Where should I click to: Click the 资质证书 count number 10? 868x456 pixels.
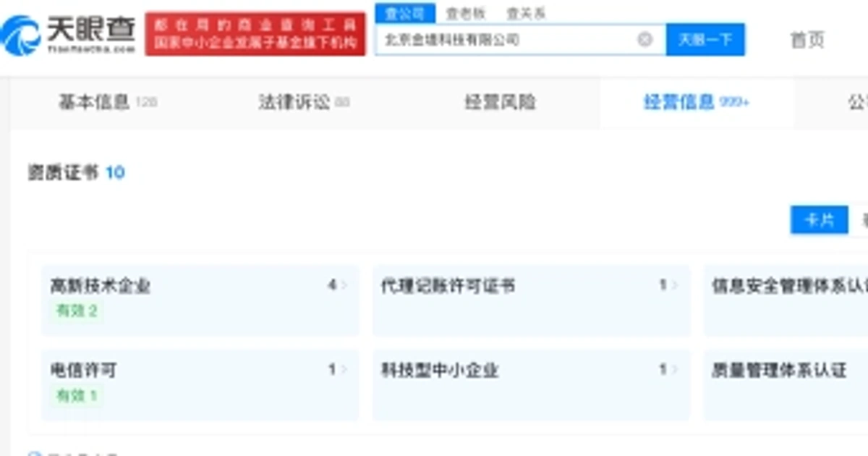point(115,173)
